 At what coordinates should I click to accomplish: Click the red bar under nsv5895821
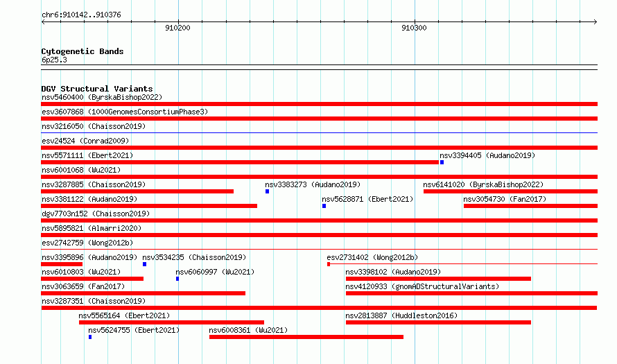pos(320,235)
